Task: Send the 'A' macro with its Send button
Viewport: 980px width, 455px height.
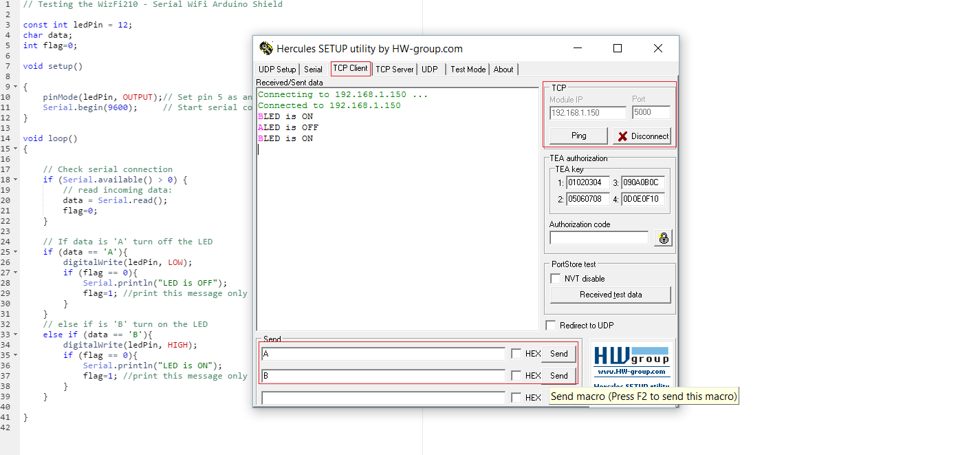Action: pyautogui.click(x=559, y=354)
